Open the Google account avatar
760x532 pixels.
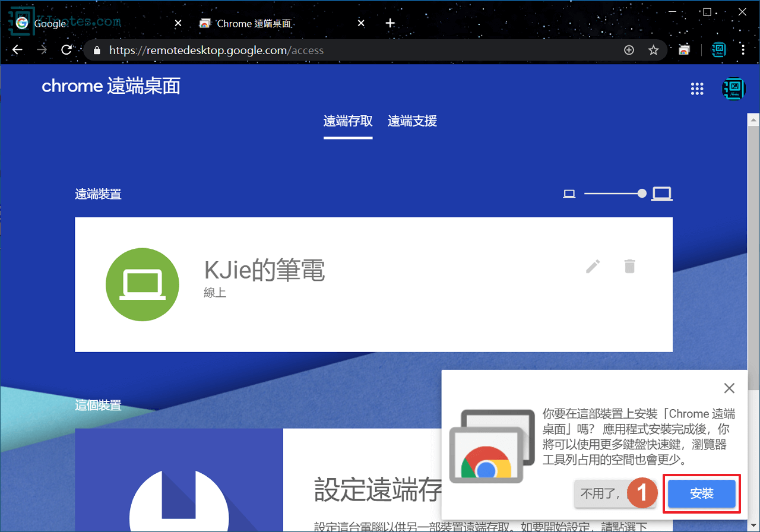[734, 88]
